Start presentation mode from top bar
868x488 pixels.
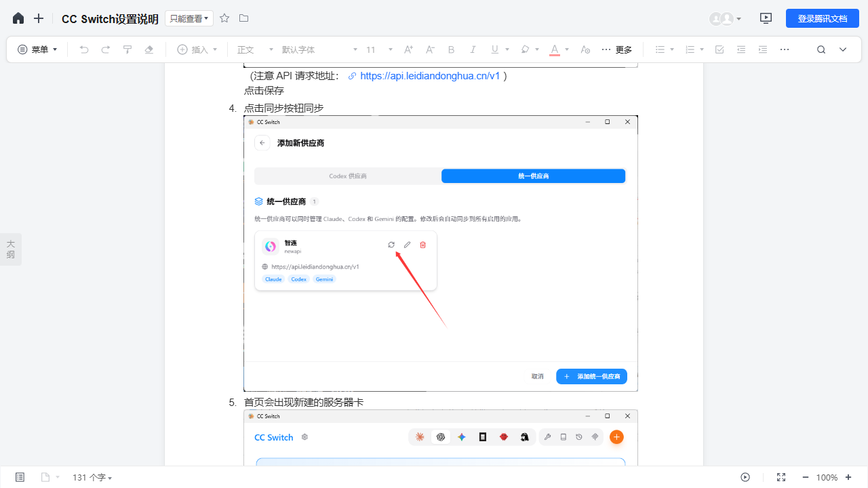point(766,18)
